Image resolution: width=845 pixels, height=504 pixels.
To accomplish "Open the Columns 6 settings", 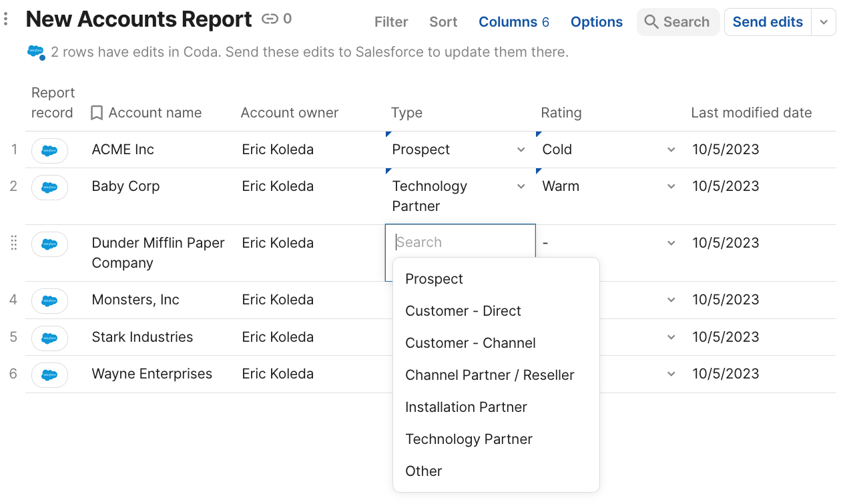I will pos(514,22).
